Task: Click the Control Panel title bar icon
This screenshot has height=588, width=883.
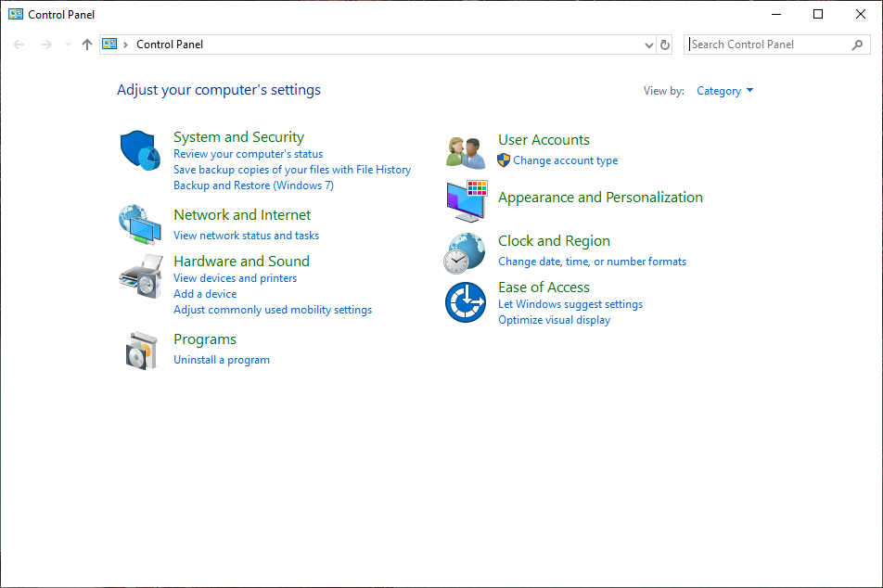Action: [x=16, y=14]
